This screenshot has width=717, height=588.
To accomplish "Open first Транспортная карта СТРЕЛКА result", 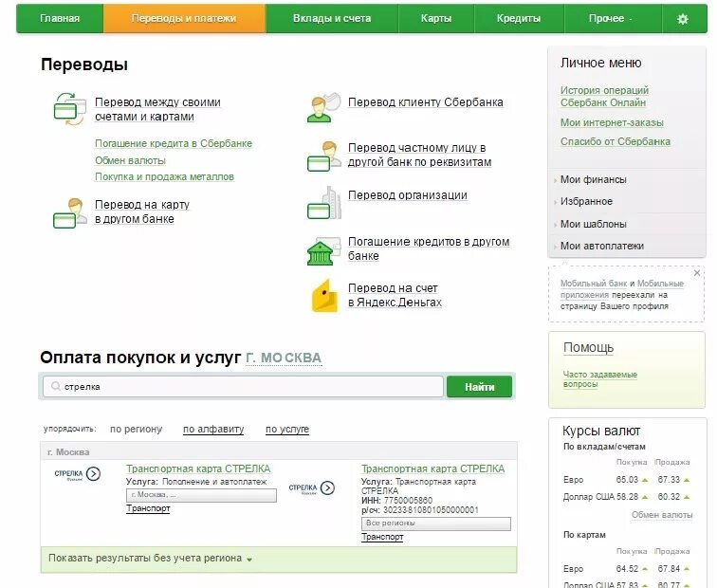I will 198,469.
